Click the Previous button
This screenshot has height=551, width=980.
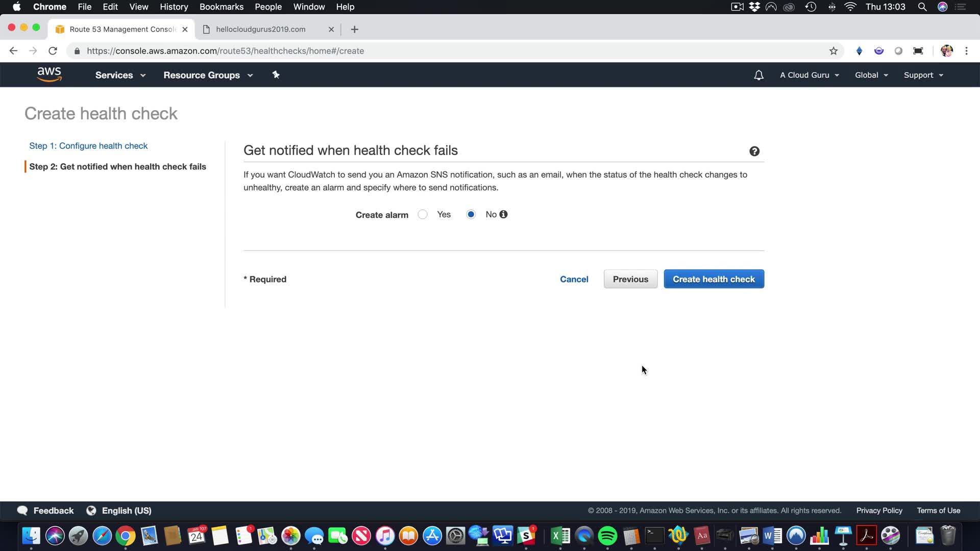pyautogui.click(x=630, y=279)
